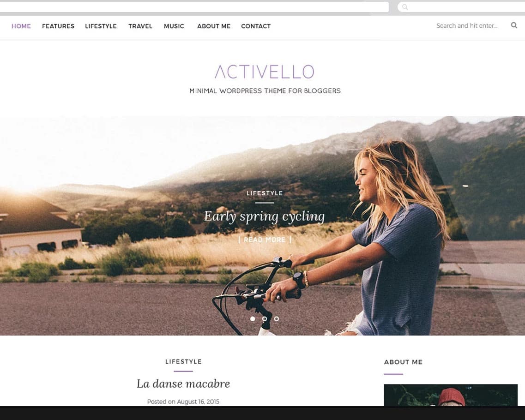Select the first slider pagination dot
Screen dimensions: 525x420
[253, 318]
